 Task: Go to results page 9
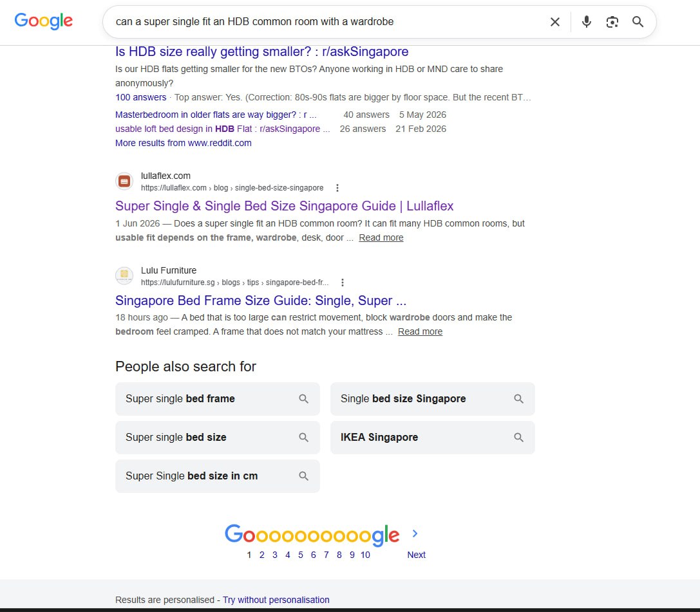[352, 555]
